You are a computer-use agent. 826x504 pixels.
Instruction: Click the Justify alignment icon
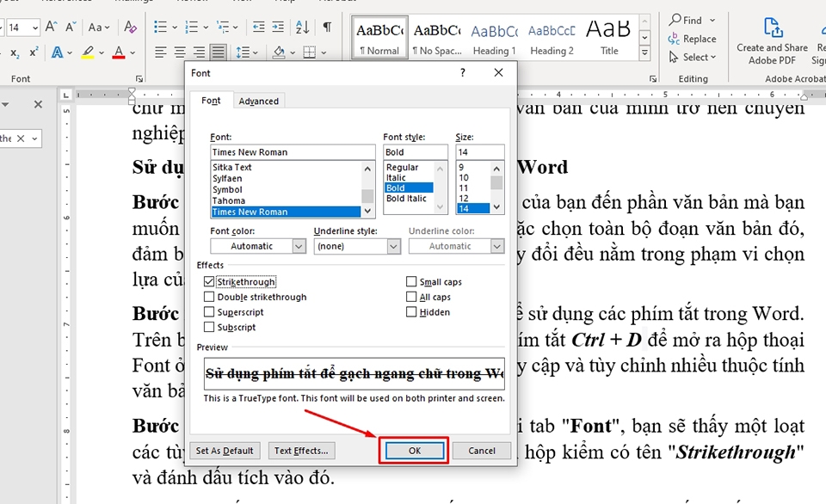click(x=218, y=52)
